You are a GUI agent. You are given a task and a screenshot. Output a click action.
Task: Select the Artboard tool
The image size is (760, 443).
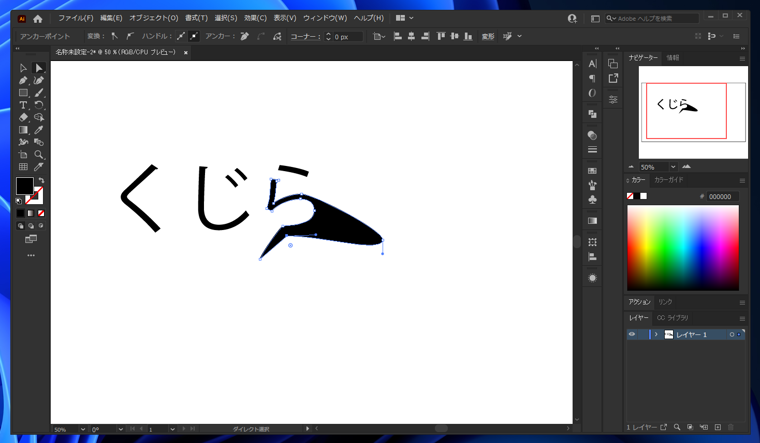[23, 154]
